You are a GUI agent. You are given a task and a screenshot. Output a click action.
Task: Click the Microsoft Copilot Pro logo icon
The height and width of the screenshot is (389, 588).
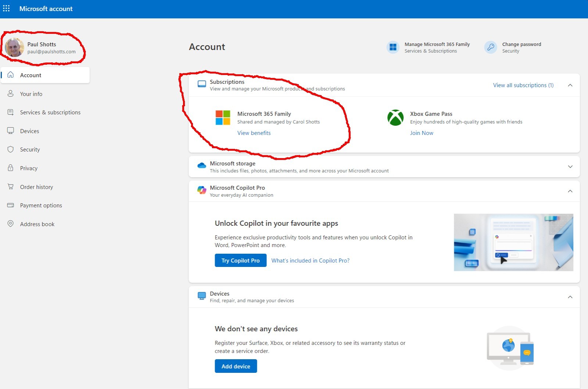202,190
